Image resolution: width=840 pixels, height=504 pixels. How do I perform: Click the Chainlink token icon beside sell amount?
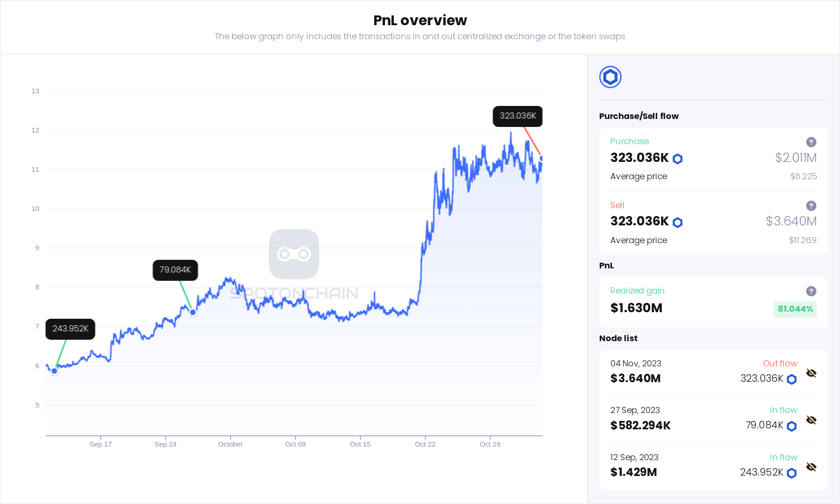678,222
